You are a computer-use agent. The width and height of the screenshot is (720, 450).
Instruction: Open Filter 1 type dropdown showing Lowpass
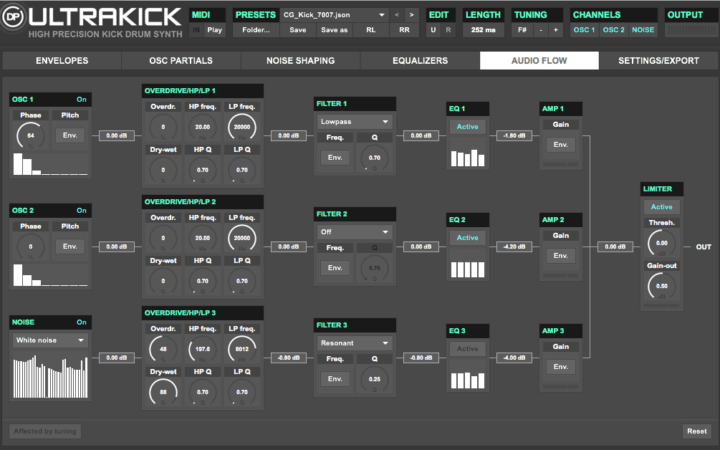[x=354, y=121]
